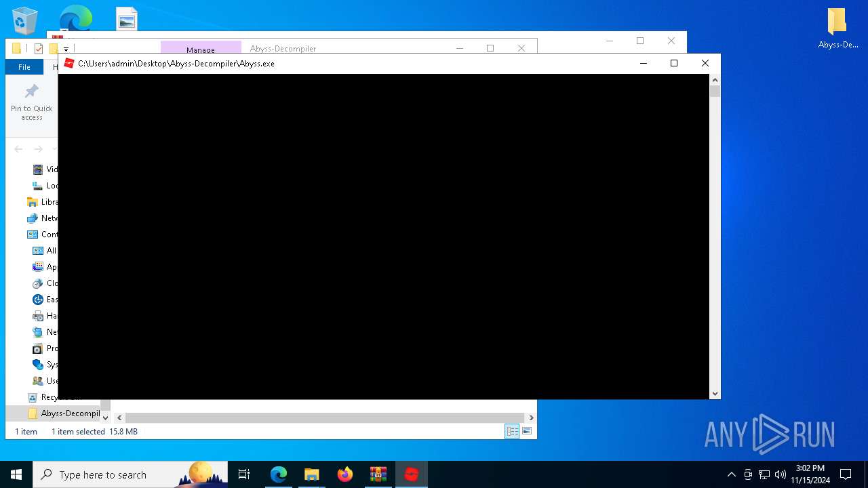
Task: Open File Explorer from the taskbar
Action: tap(312, 474)
